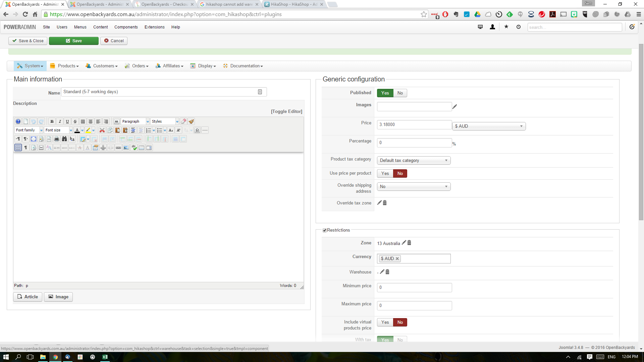Set Published to No
This screenshot has height=362, width=644.
(x=400, y=93)
